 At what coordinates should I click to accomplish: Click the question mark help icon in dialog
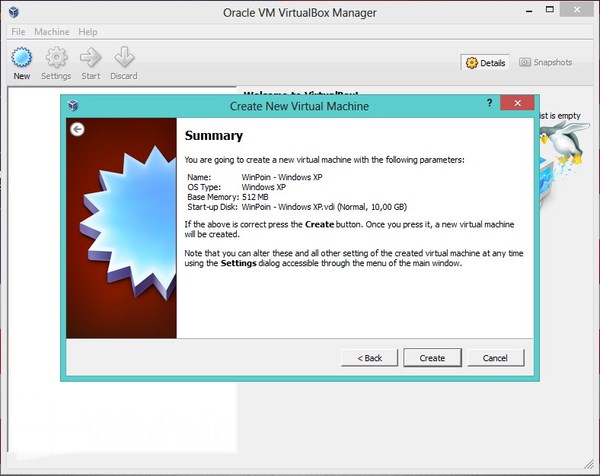click(x=489, y=103)
